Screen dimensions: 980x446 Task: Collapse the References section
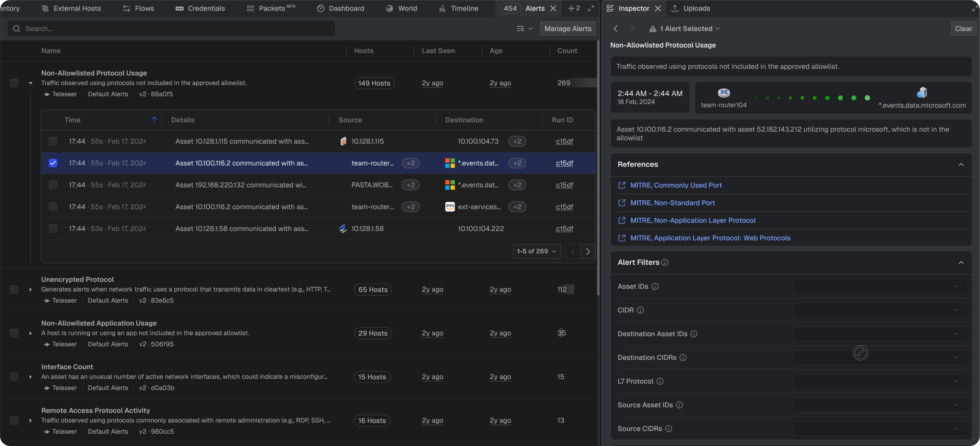961,164
